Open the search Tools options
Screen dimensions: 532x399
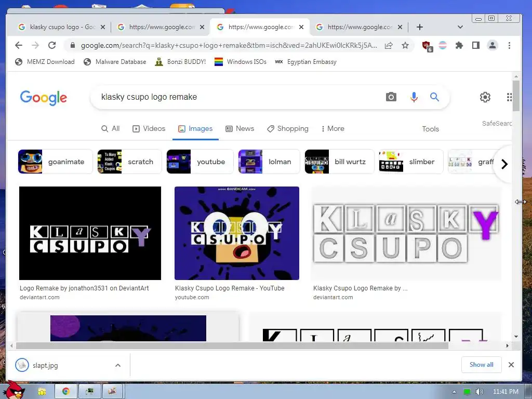click(x=430, y=129)
